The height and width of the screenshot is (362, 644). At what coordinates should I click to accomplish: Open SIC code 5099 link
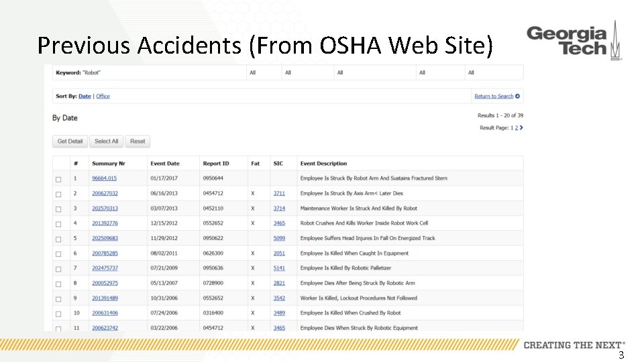[279, 238]
